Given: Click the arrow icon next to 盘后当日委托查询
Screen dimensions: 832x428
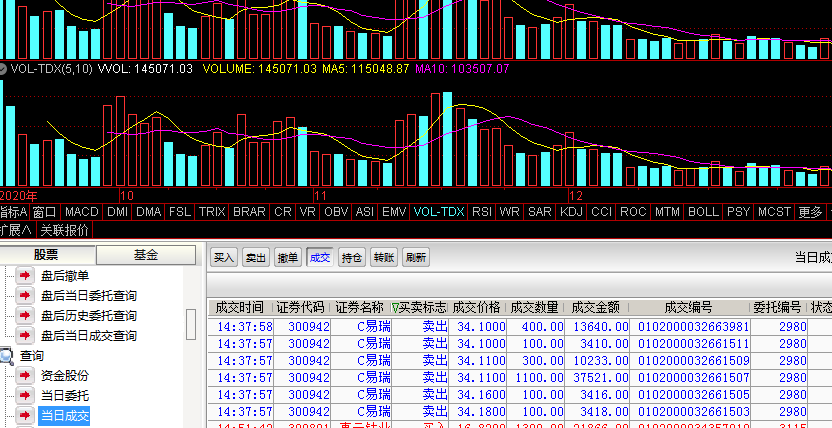Looking at the screenshot, I should 24,295.
